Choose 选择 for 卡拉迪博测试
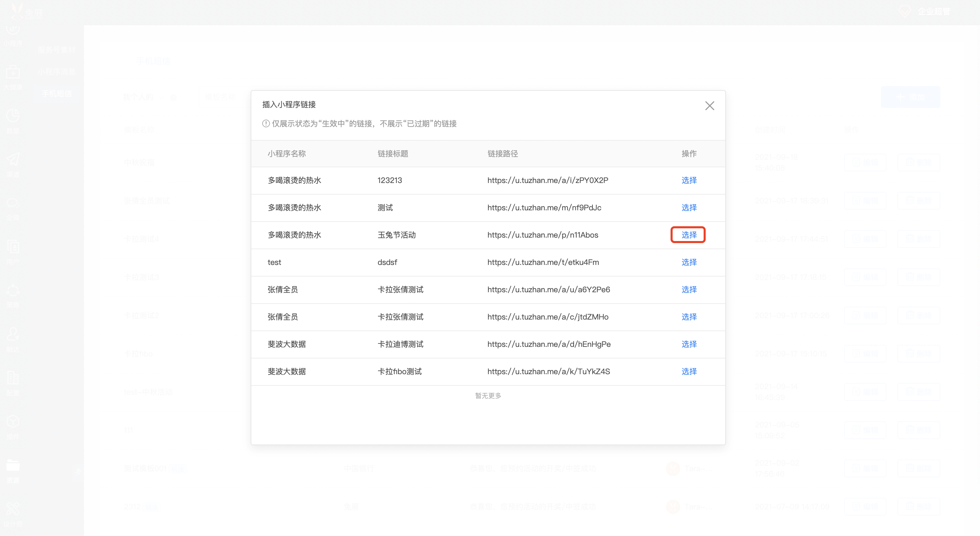Viewport: 980px width, 536px height. coord(689,344)
